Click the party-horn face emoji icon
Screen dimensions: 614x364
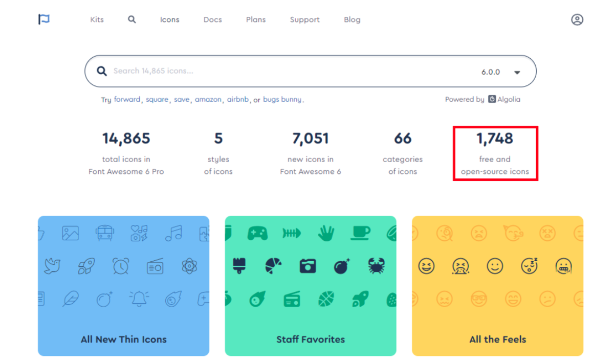pos(513,234)
